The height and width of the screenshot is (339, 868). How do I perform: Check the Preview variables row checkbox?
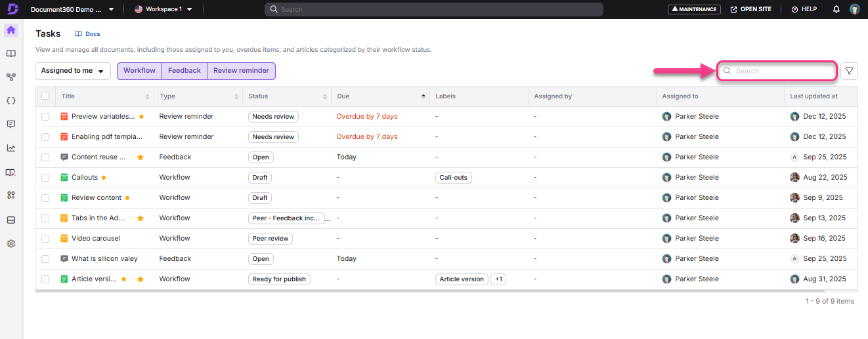(x=45, y=117)
